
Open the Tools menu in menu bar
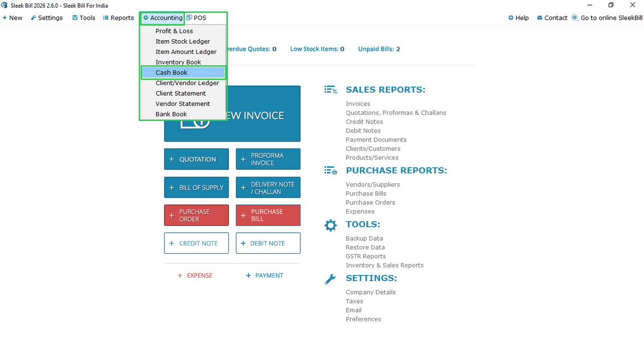84,18
